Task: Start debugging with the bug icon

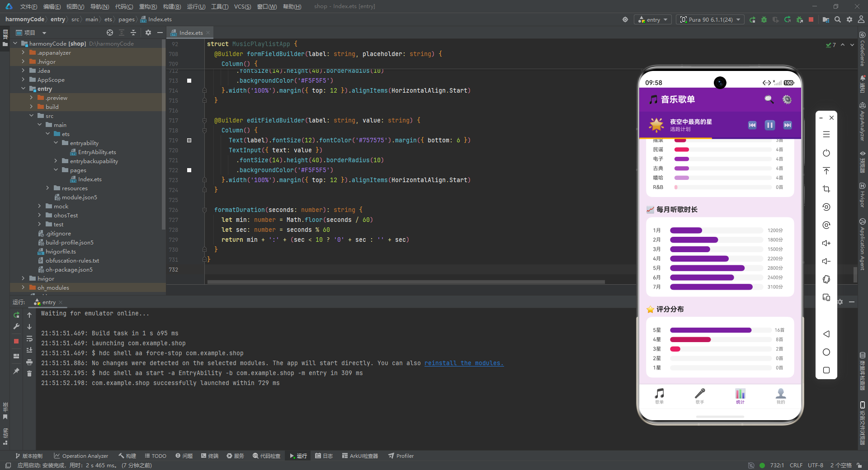Action: pos(764,19)
